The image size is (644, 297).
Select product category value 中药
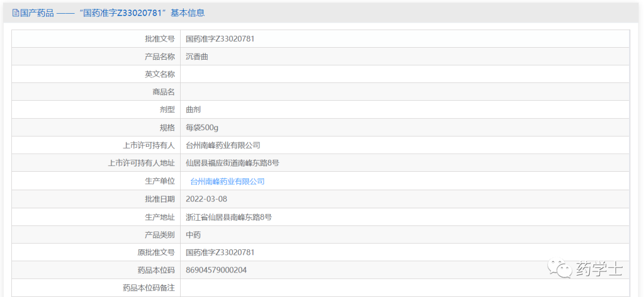[193, 234]
